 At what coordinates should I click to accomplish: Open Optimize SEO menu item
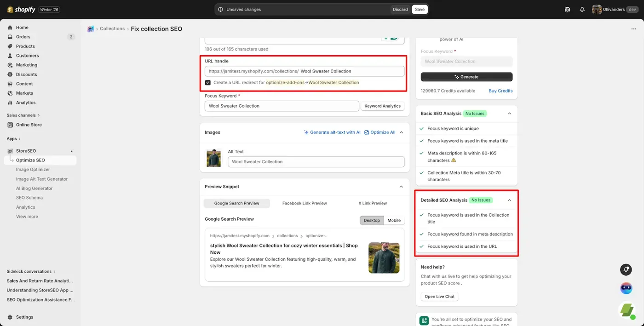click(40, 160)
